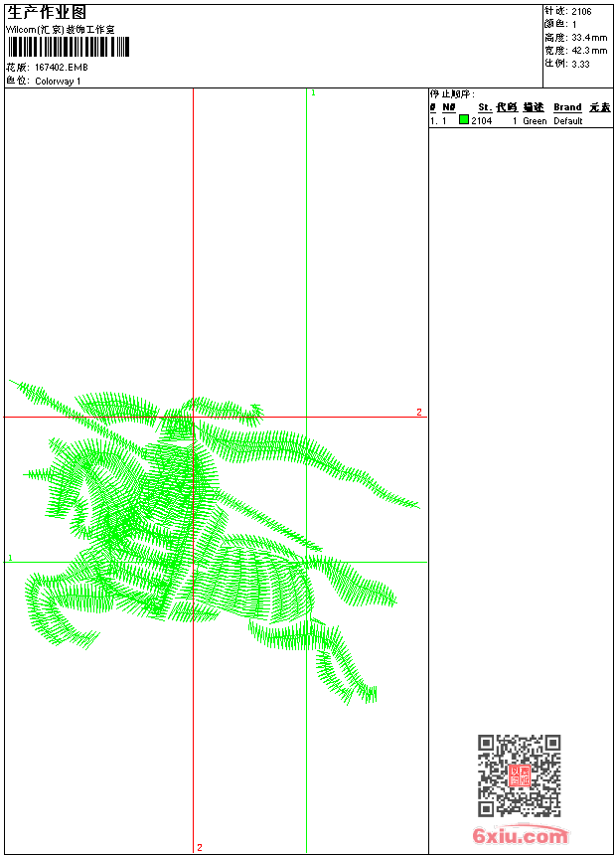
Task: Select the Brand column header
Action: [x=567, y=107]
